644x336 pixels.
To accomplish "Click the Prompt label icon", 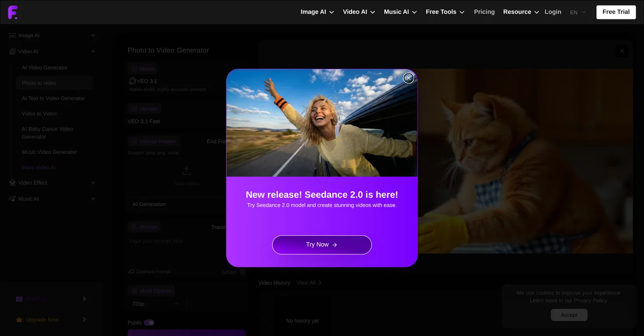I will pos(134,227).
